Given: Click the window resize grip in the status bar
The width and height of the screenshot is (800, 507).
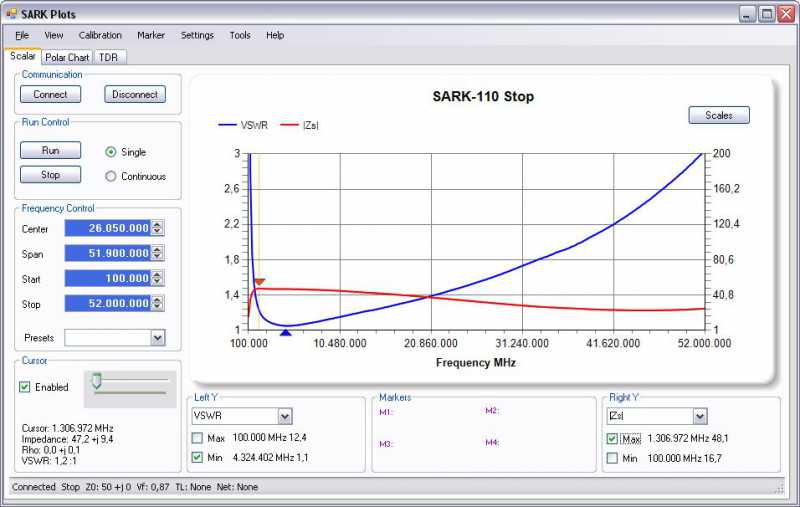Looking at the screenshot, I should (779, 488).
